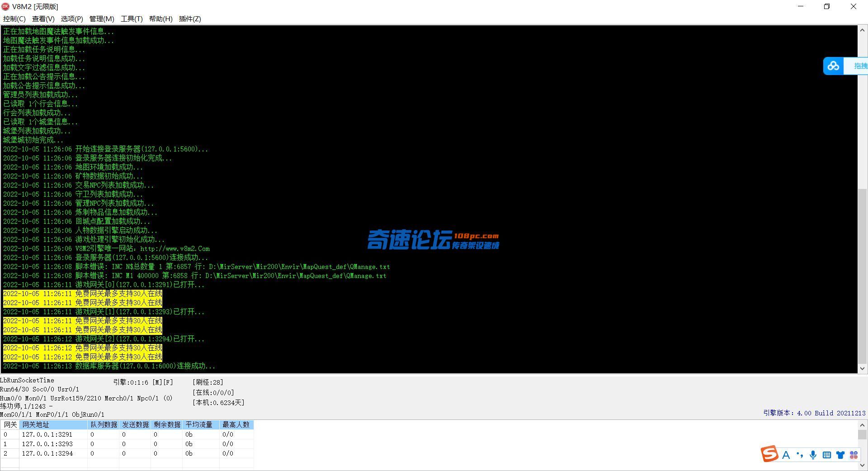Click the Baidu Netdisk cloud icon
This screenshot has height=471, width=868.
coord(833,66)
